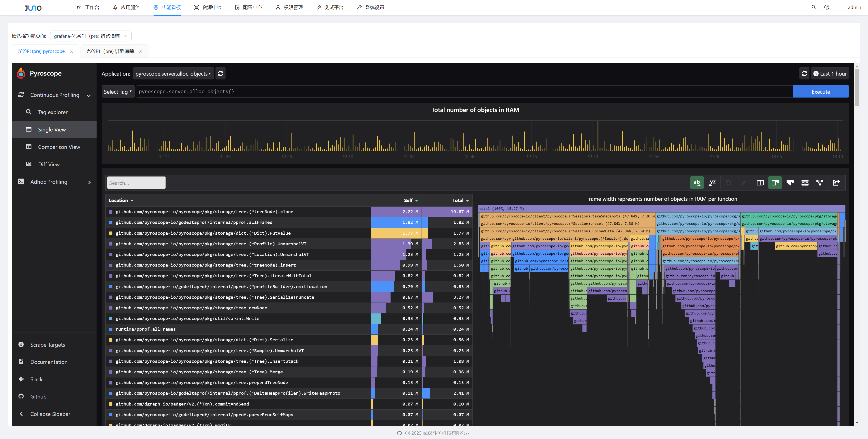This screenshot has width=868, height=439.
Task: Click the magnifier icon of Tag explorer
Action: 29,112
